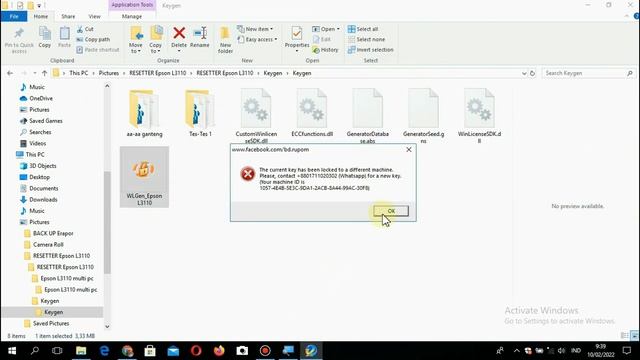
Task: Click History in the Open group
Action: [325, 50]
